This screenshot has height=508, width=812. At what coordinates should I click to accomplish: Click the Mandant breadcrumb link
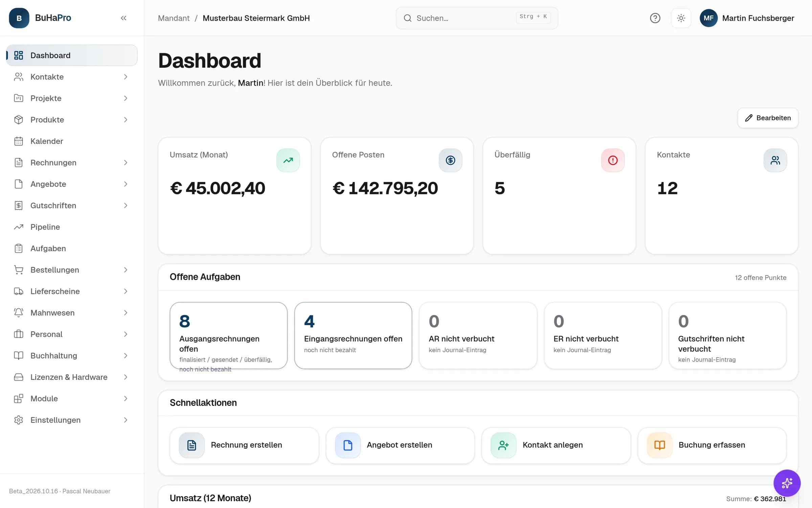174,18
